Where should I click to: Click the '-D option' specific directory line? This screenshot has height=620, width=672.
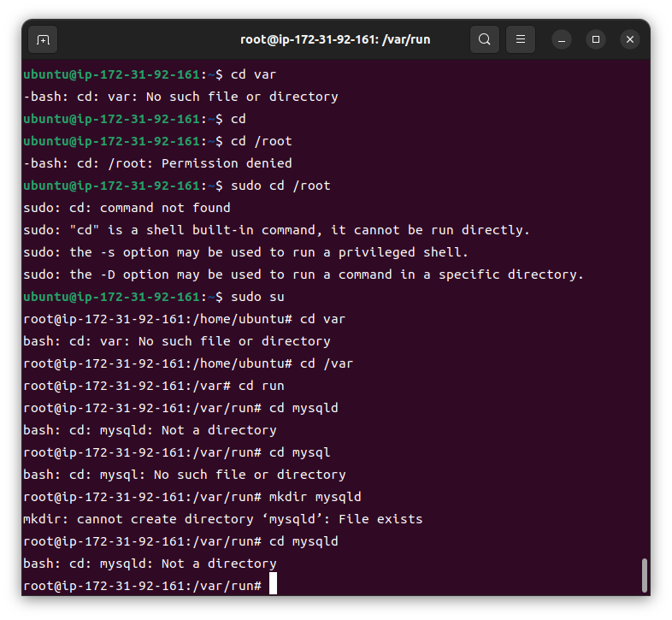click(x=304, y=275)
